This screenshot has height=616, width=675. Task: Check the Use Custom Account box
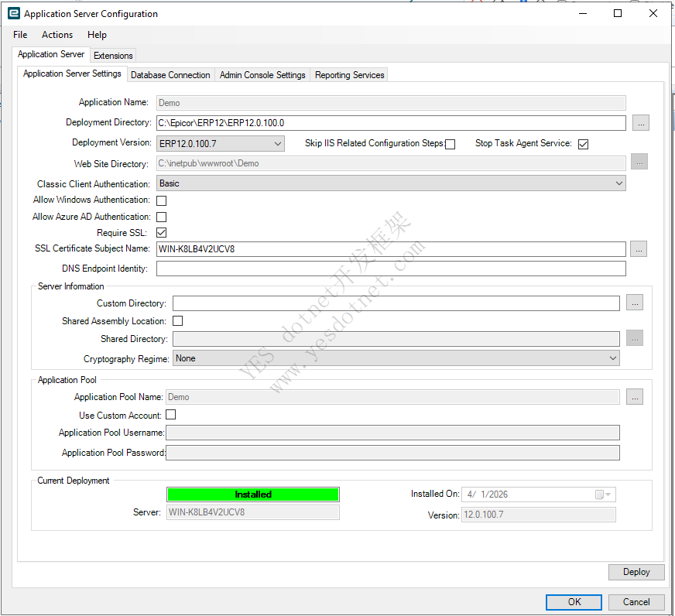[x=170, y=416]
